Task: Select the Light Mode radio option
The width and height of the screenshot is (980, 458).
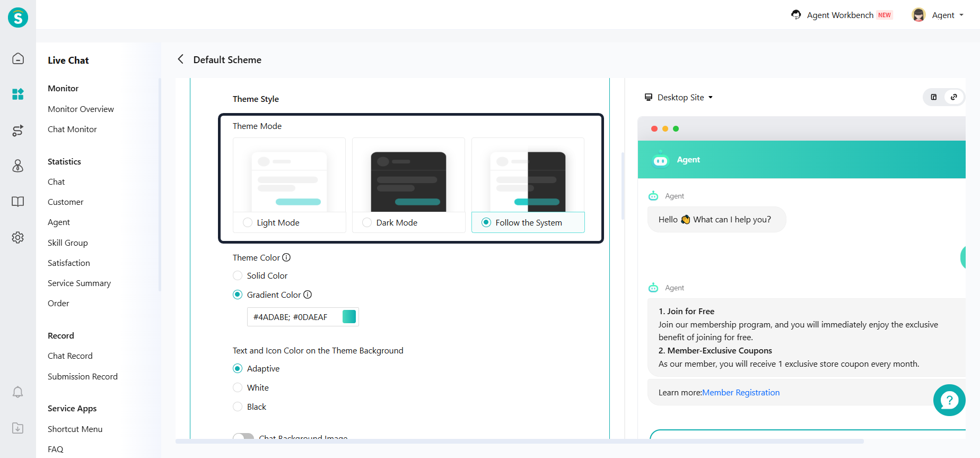Action: coord(248,222)
